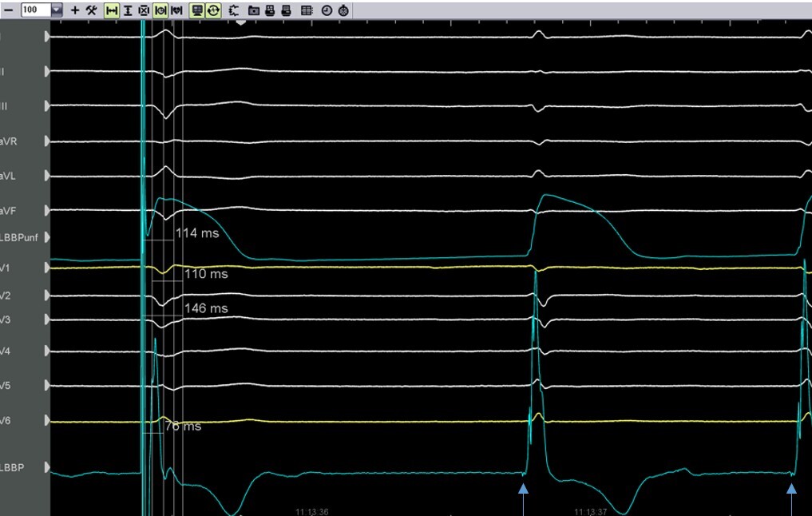Click the delete calipers icon with X
812x516 pixels.
(144, 10)
